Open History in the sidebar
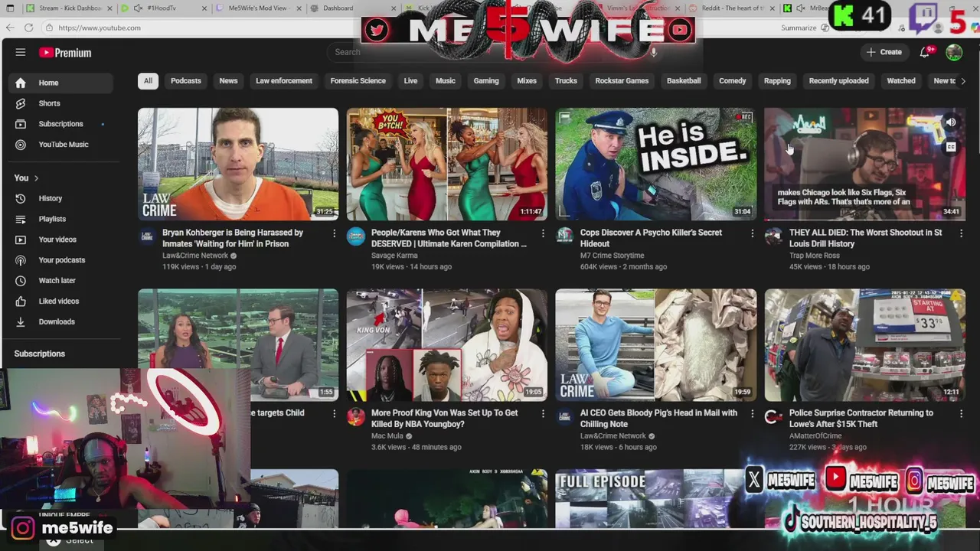Screen dimensions: 980x551 point(61,198)
